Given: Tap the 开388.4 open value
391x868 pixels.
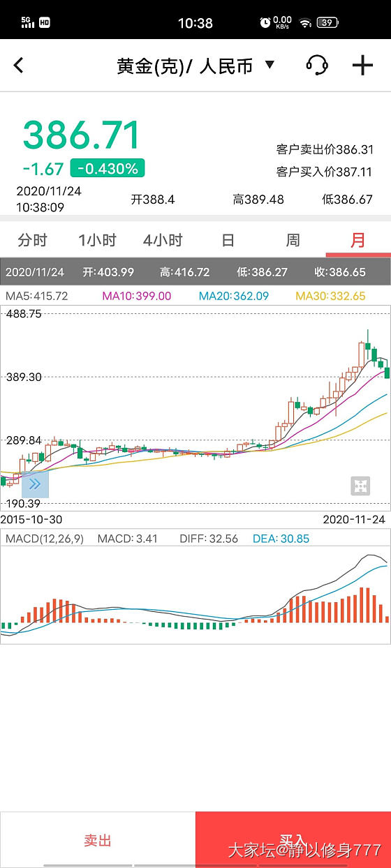Looking at the screenshot, I should tap(153, 200).
